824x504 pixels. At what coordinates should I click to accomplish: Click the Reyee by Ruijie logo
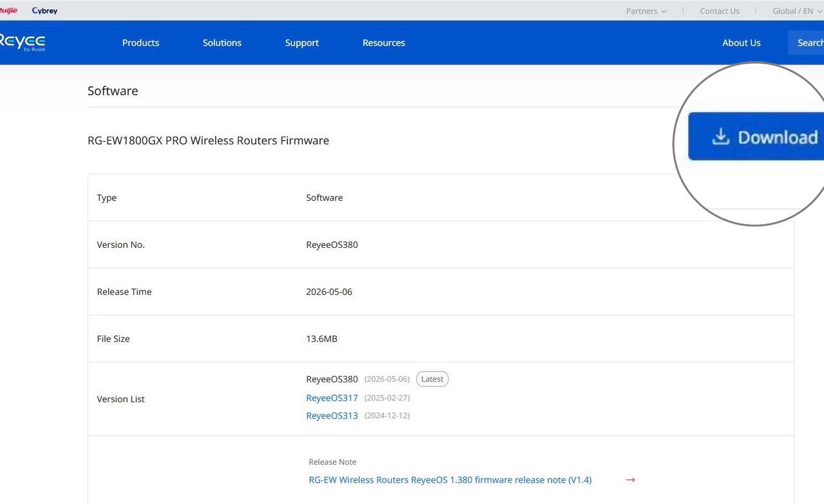23,42
